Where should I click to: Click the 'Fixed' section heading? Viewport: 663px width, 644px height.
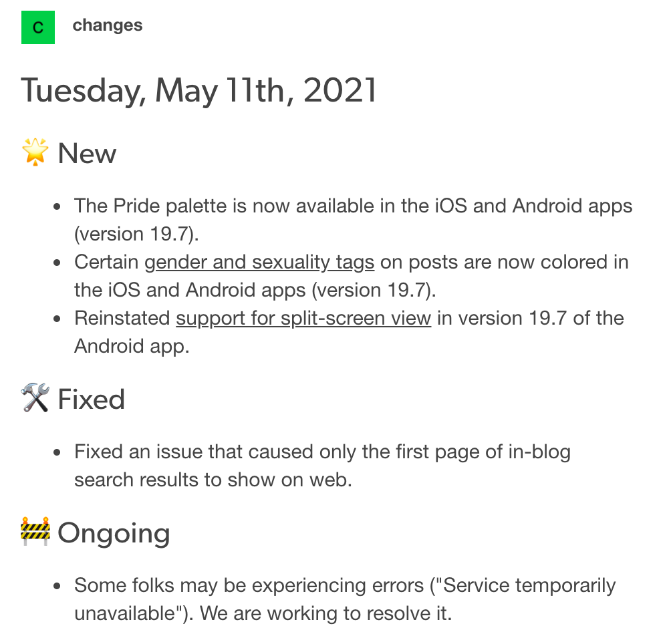92,399
